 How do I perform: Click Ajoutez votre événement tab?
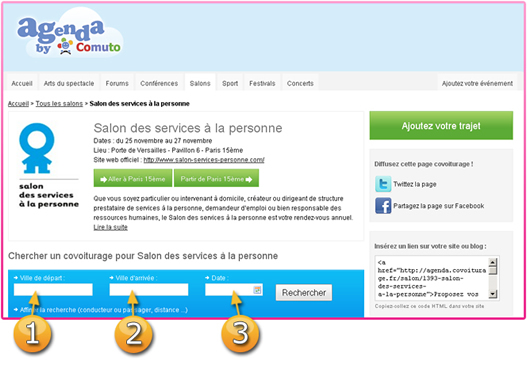[x=477, y=83]
